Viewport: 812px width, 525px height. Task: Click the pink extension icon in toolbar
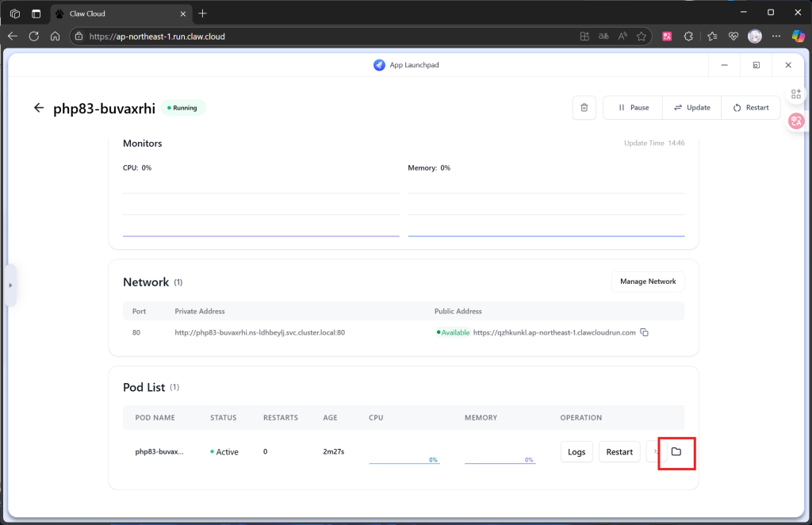point(667,36)
